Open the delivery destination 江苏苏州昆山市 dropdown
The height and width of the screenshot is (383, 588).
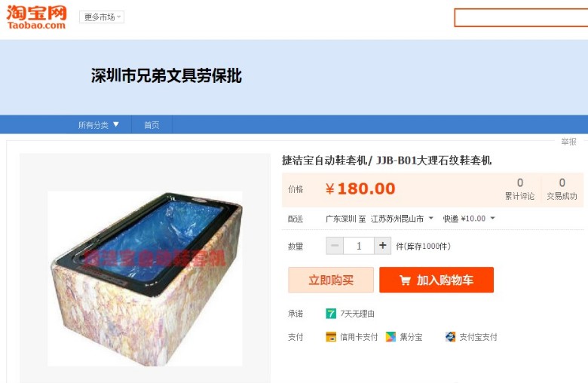pos(402,219)
